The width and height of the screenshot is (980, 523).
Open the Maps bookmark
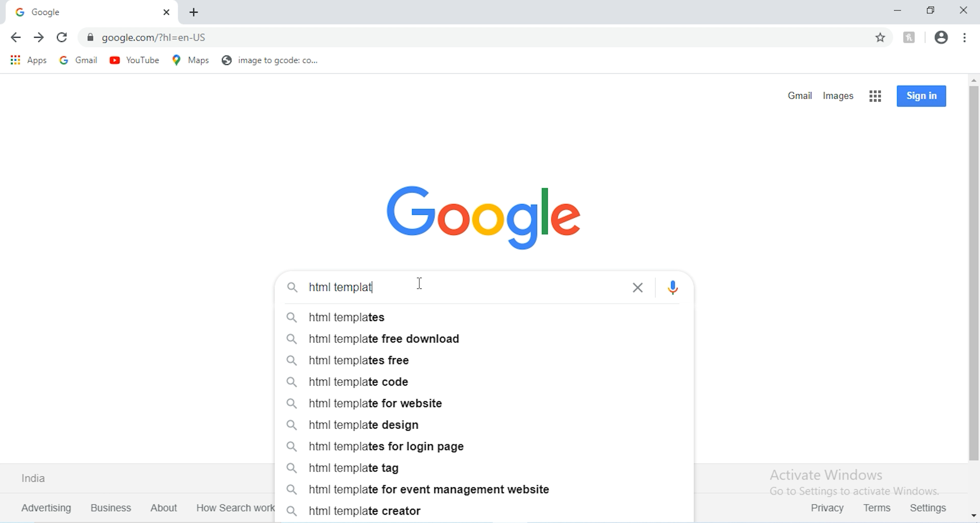click(191, 61)
